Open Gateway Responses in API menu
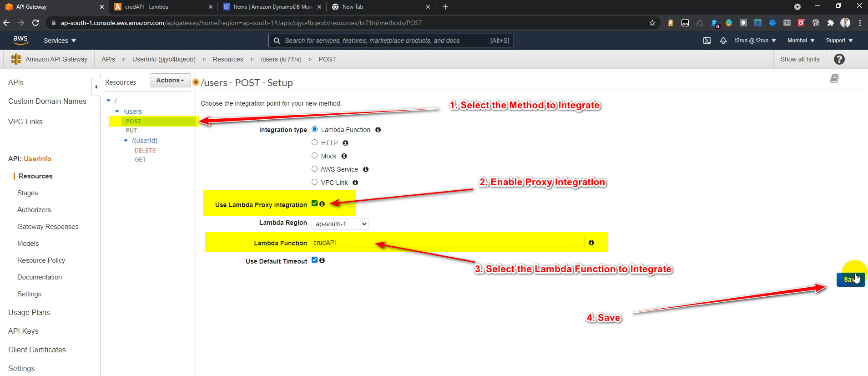 pyautogui.click(x=48, y=227)
